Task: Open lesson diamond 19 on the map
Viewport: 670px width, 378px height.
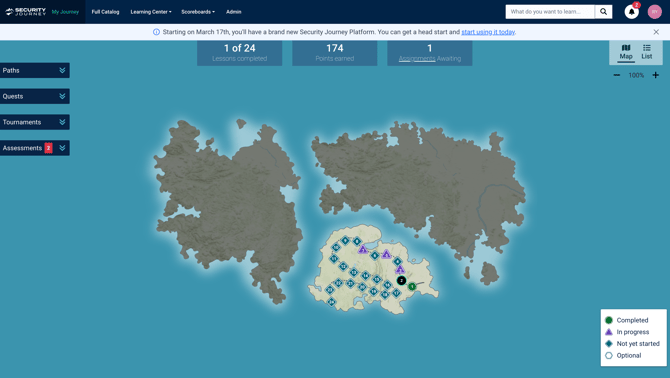Action: pyautogui.click(x=373, y=291)
